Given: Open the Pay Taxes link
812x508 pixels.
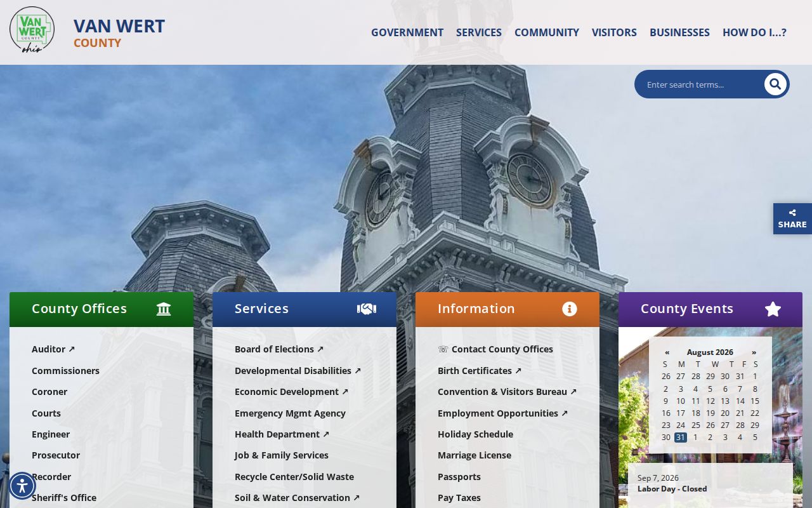Looking at the screenshot, I should 459,498.
